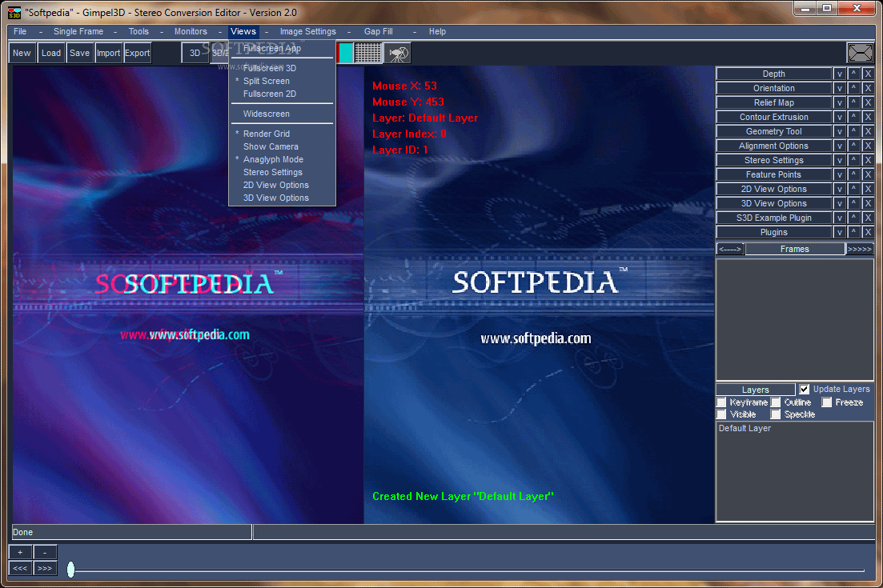
Task: Click the New toolbar button
Action: click(22, 53)
